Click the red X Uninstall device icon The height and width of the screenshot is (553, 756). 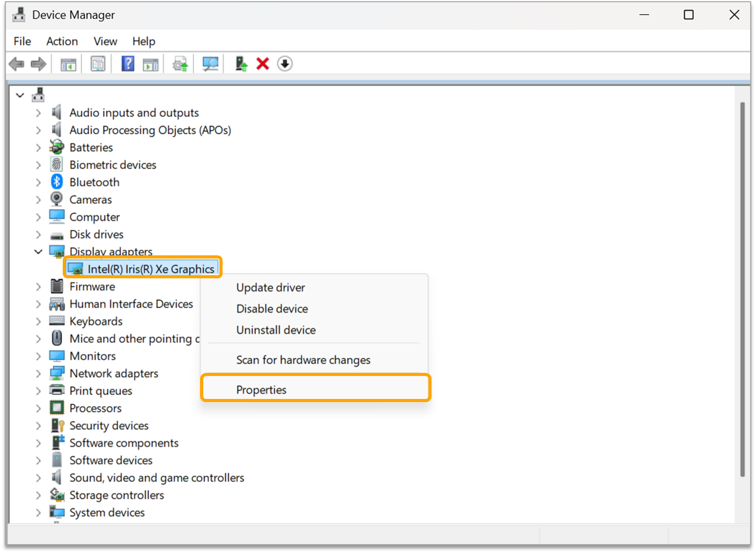pos(263,64)
